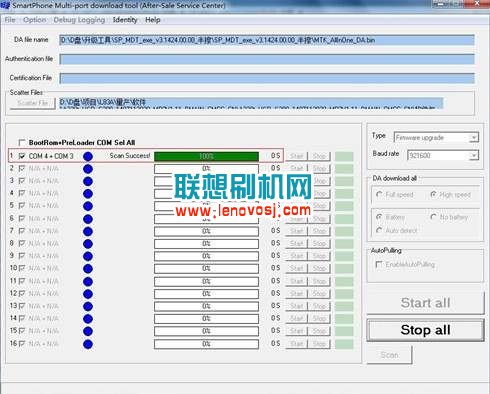The image size is (490, 394).
Task: Click the Scatter File button
Action: 32,103
